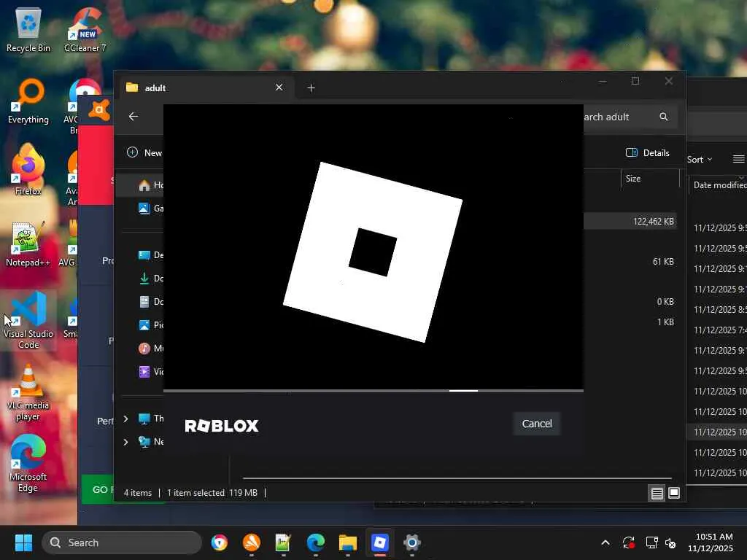Viewport: 747px width, 560px height.
Task: Open the Recycle Bin desktop icon
Action: pos(28,30)
